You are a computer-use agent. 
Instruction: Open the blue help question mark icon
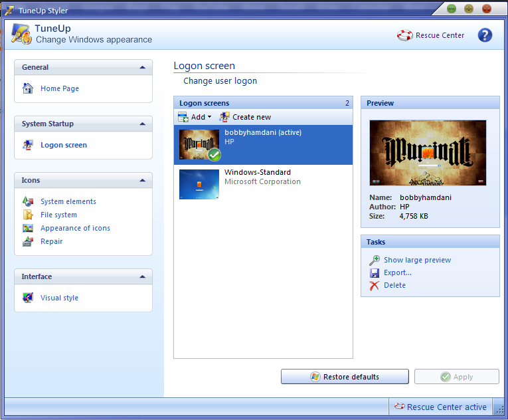(x=485, y=35)
